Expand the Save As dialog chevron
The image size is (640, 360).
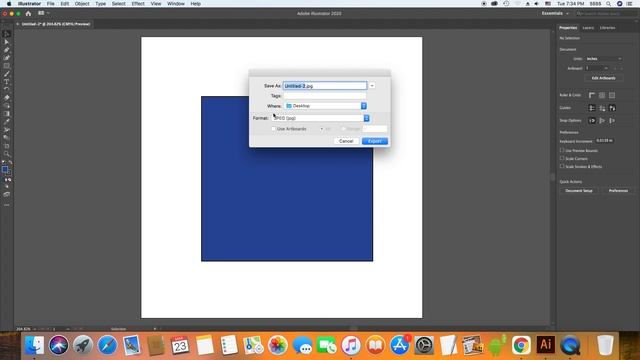(372, 86)
